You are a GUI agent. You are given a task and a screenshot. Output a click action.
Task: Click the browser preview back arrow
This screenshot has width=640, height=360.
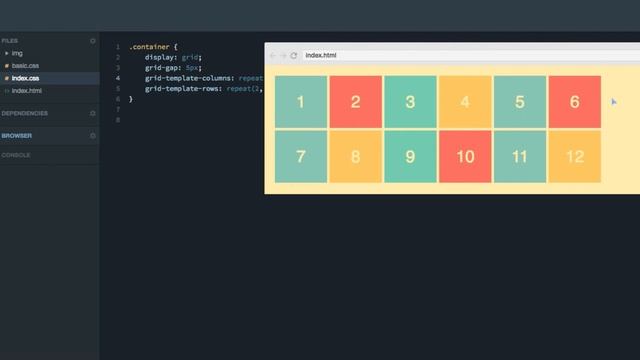tap(273, 55)
